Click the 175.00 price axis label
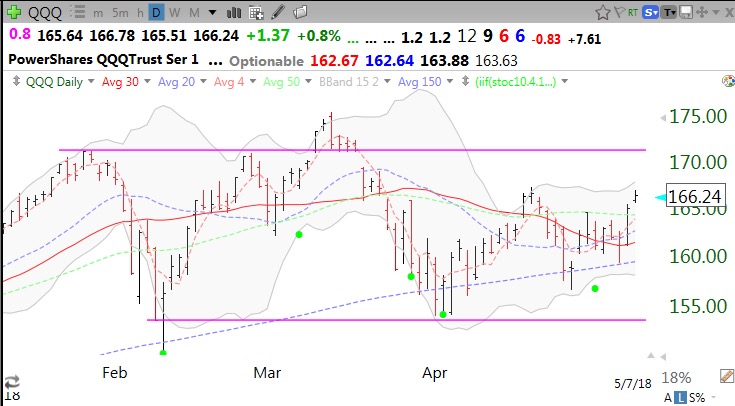Screen dimensions: 735x406 pyautogui.click(x=698, y=116)
